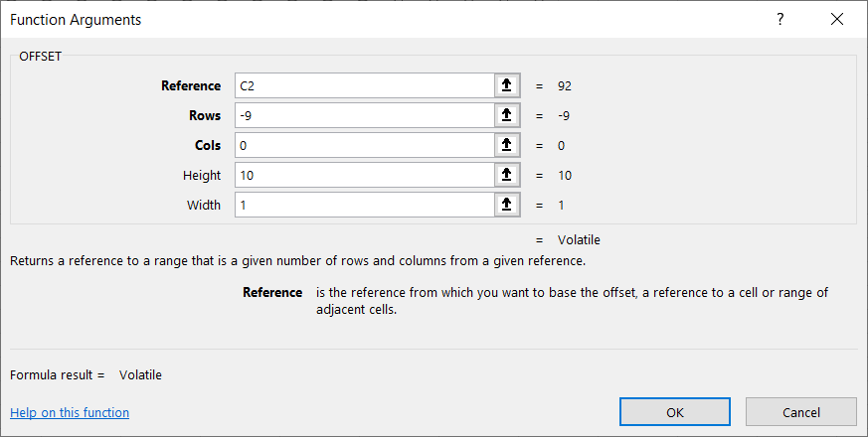
Task: Click the Cols range selector arrow icon
Action: pyautogui.click(x=506, y=145)
